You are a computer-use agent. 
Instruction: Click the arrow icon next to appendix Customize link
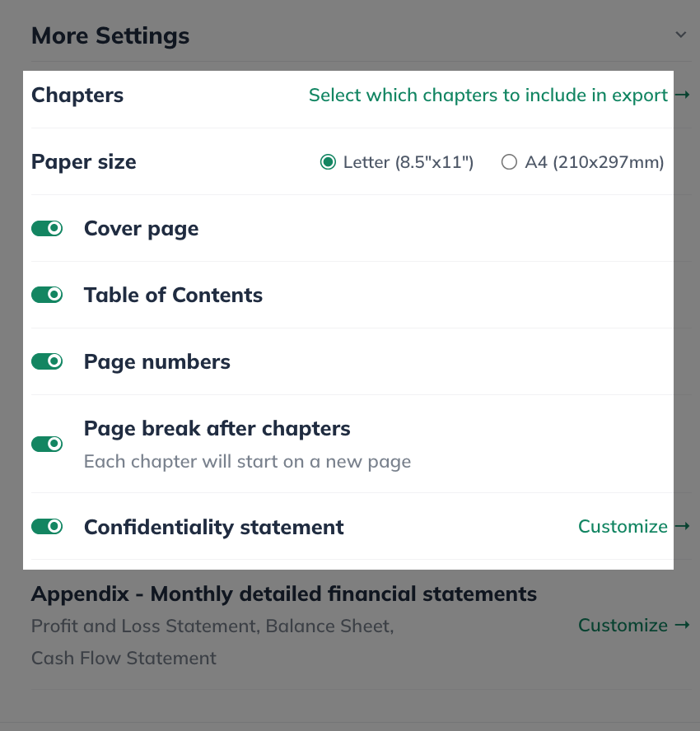[x=681, y=625]
